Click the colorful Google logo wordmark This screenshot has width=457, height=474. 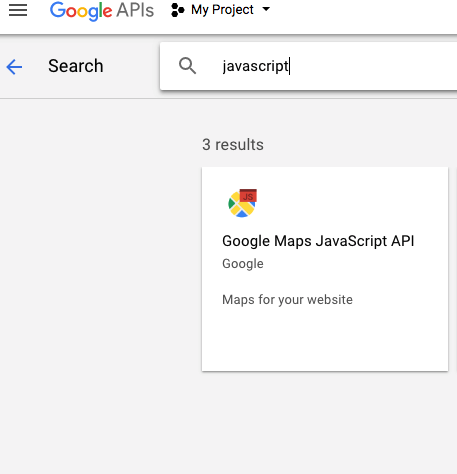coord(81,11)
